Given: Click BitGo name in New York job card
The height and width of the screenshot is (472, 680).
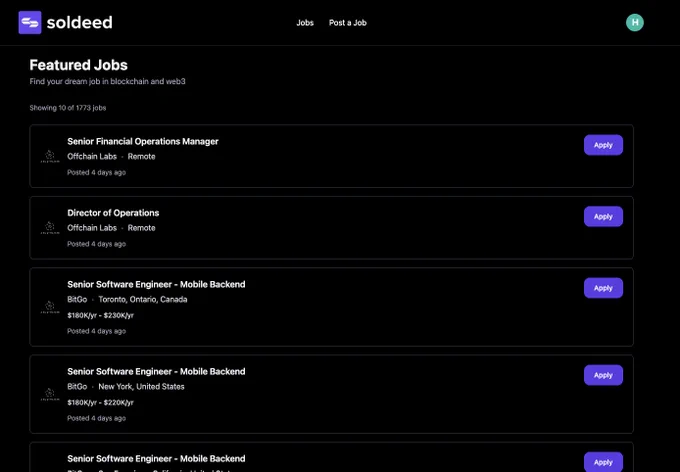Looking at the screenshot, I should coord(77,387).
